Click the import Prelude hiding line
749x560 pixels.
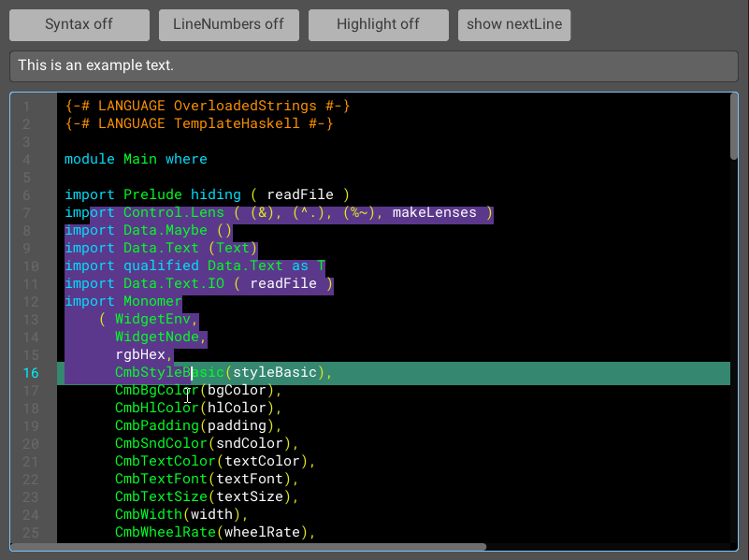click(206, 194)
